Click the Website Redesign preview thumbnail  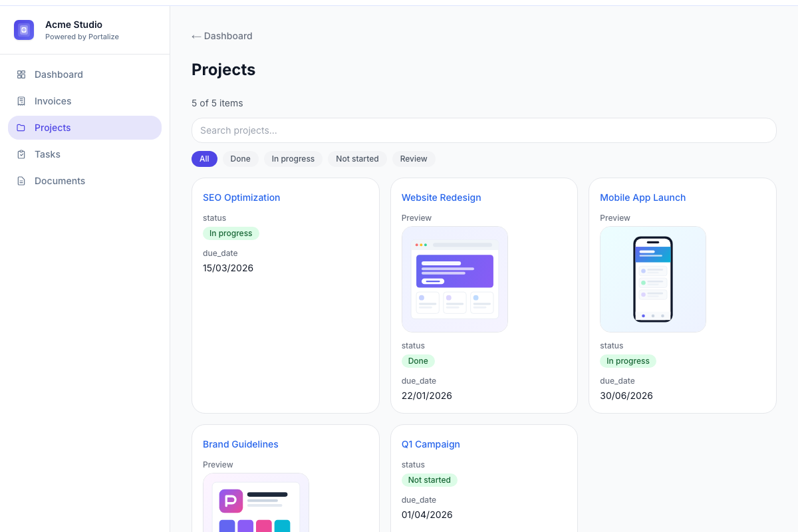pos(455,279)
